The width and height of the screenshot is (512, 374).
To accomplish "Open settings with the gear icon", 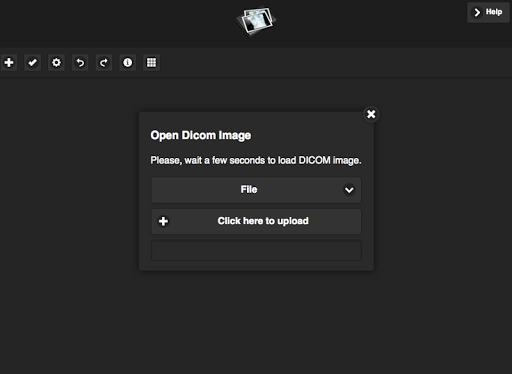I will pos(56,62).
